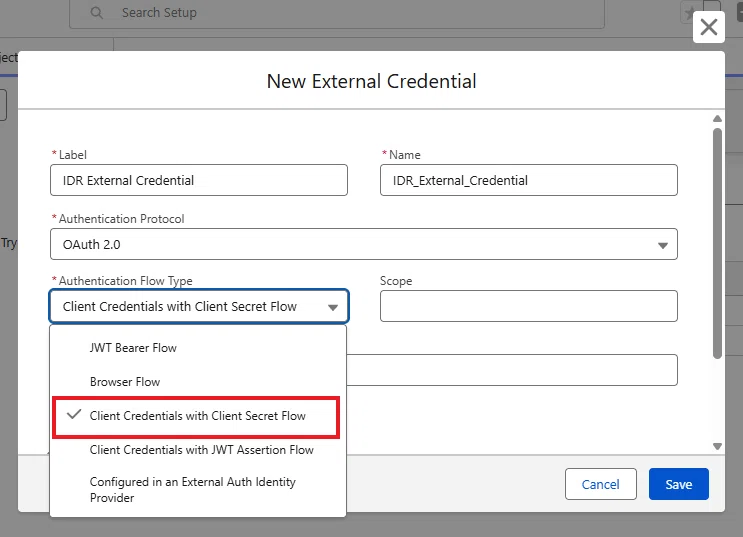Click the dialog scrollbar up arrow

[x=717, y=118]
